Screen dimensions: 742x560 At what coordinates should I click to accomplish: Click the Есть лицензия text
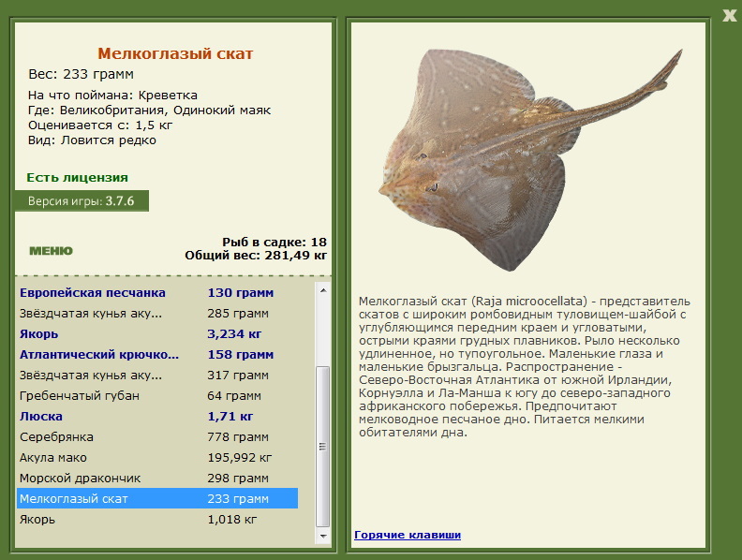[x=77, y=177]
